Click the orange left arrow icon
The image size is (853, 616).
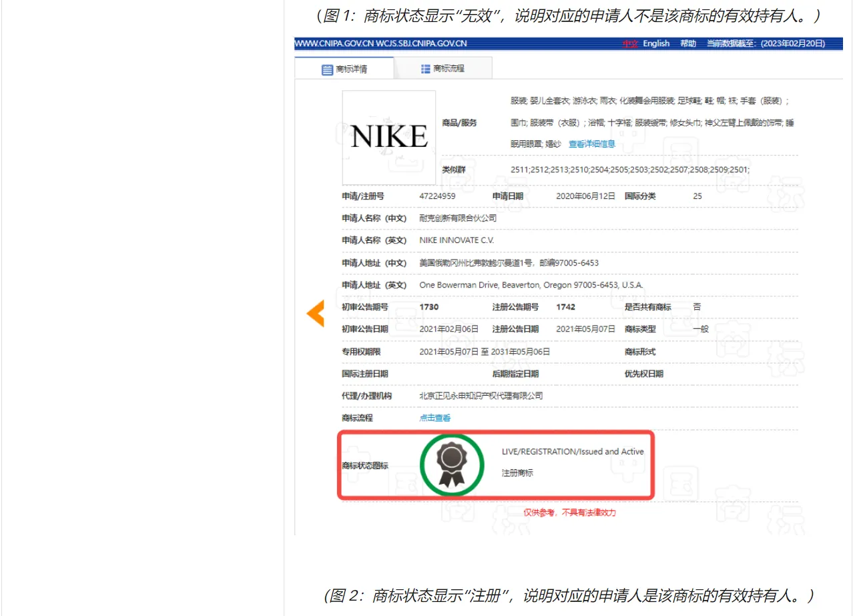316,313
